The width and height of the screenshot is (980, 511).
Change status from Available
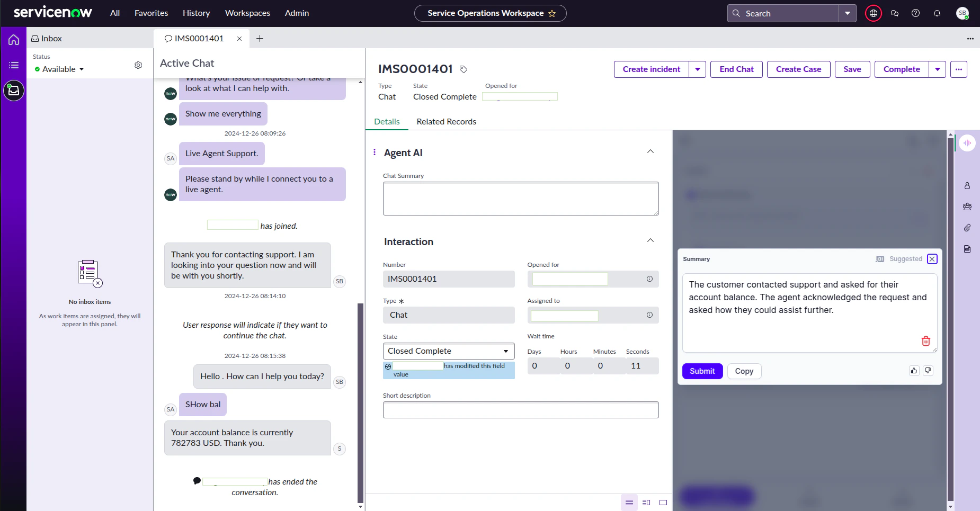tap(59, 69)
